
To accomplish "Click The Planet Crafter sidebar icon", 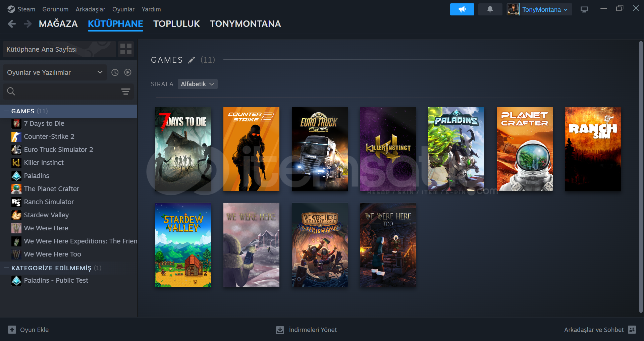I will [x=16, y=189].
